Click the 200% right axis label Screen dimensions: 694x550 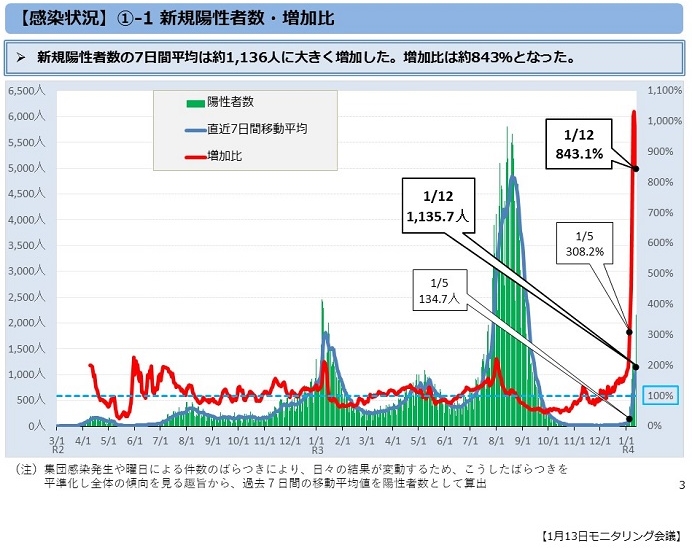pyautogui.click(x=660, y=365)
